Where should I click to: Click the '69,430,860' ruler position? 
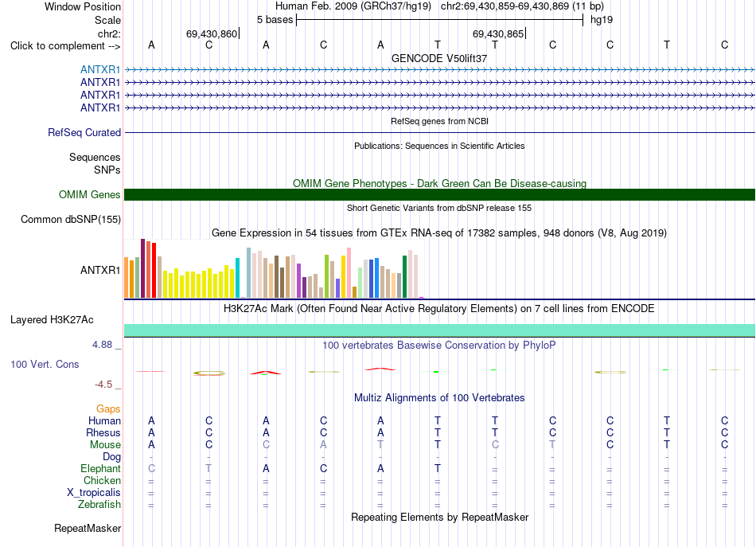(212, 33)
